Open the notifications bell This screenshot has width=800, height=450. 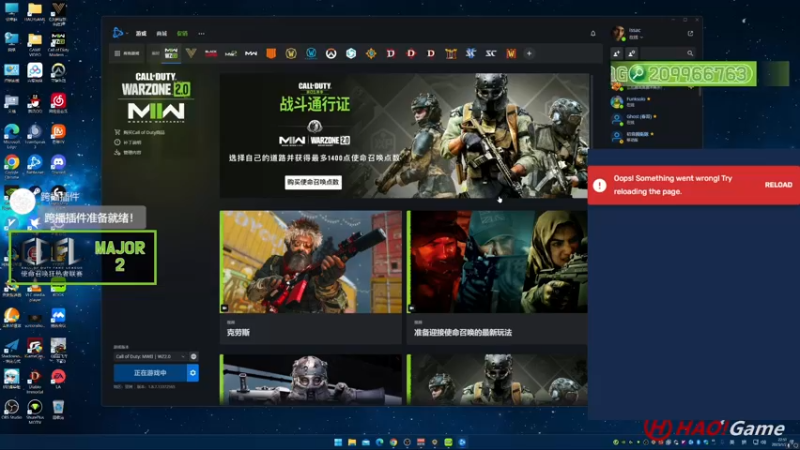(593, 34)
